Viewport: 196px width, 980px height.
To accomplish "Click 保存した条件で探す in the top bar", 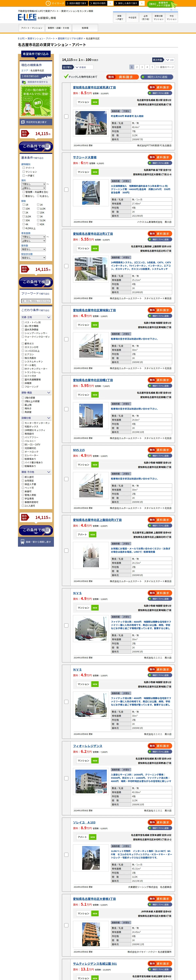I will click(129, 3).
